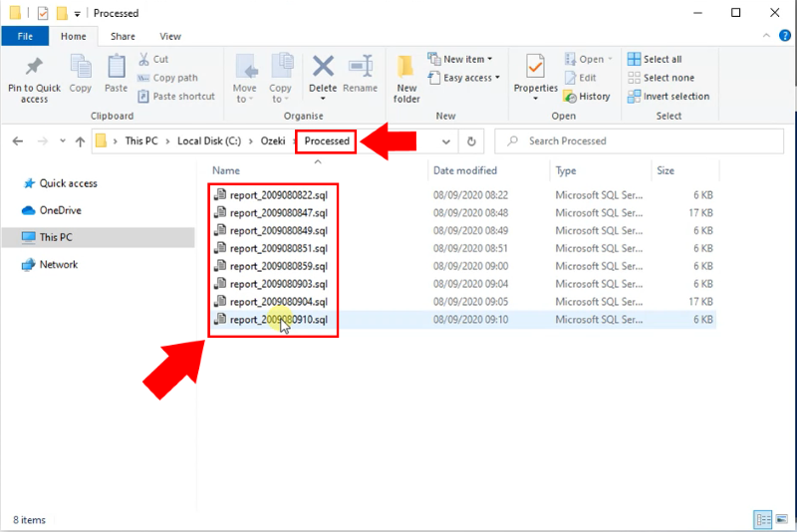Click Select all in ribbon
797x532 pixels.
coord(655,59)
